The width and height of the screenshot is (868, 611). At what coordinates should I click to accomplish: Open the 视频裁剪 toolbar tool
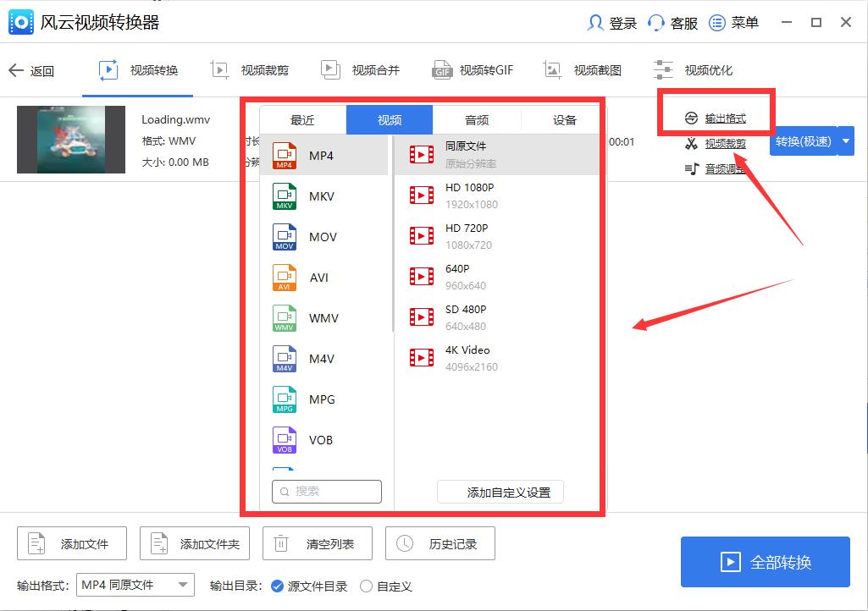pos(250,70)
